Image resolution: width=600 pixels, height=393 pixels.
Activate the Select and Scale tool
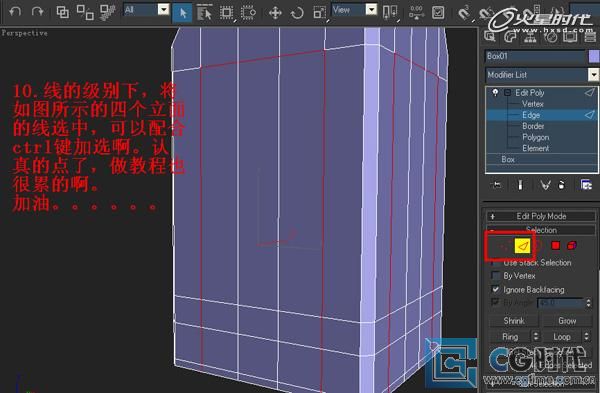[319, 13]
